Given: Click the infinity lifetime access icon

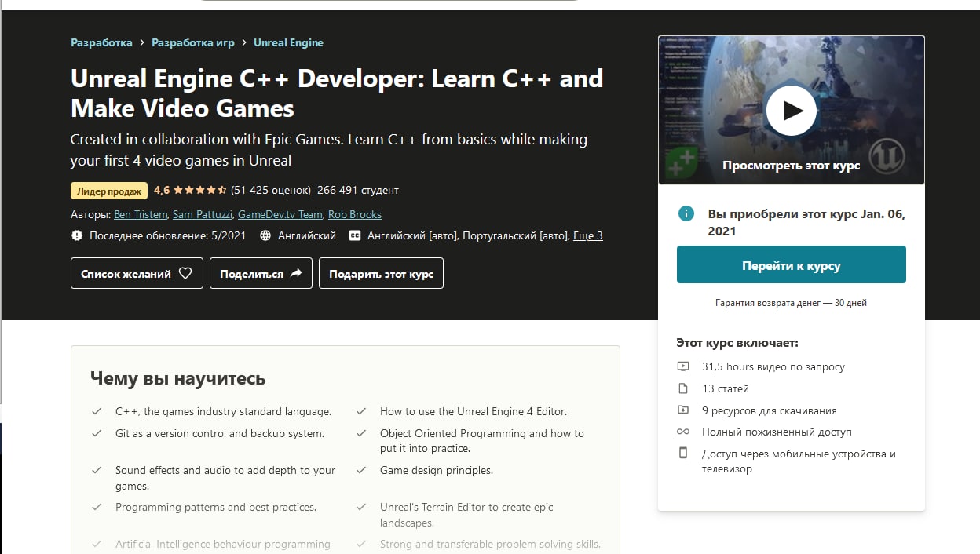Looking at the screenshot, I should pos(683,432).
